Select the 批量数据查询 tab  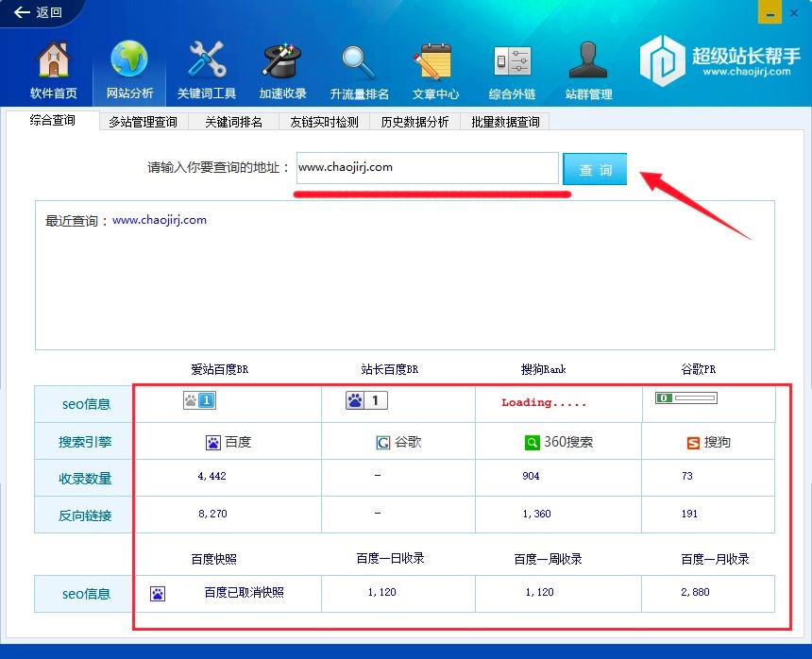point(505,122)
